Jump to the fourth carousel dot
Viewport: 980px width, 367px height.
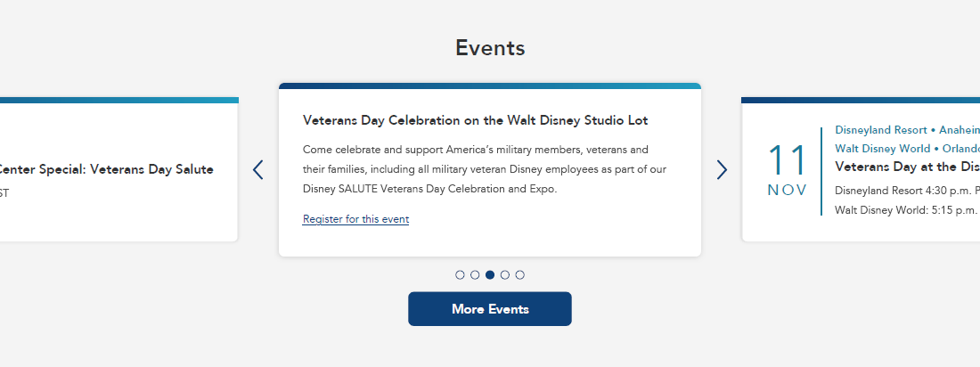pyautogui.click(x=505, y=274)
